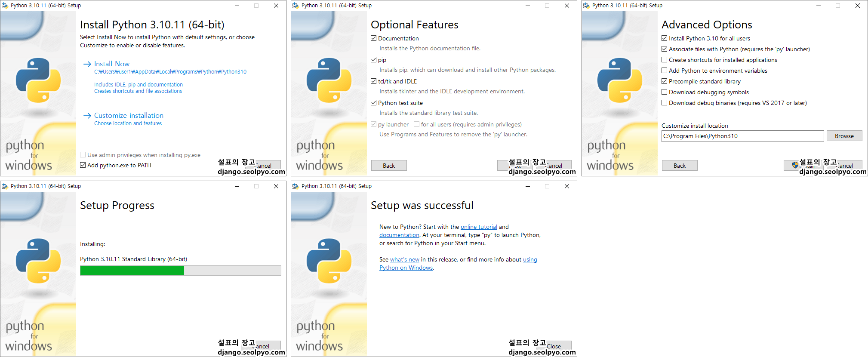Click the Install Now link
This screenshot has width=868, height=357.
[112, 64]
